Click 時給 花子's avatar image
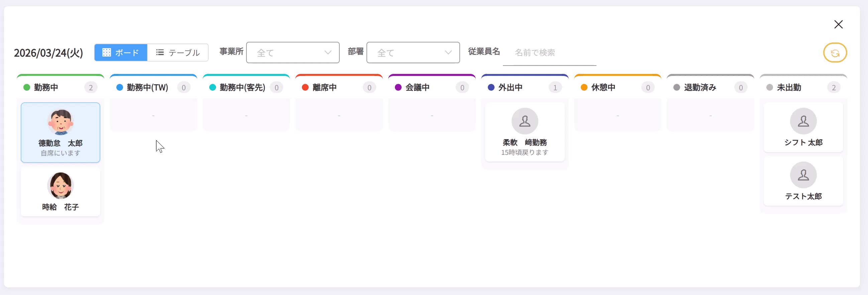The width and height of the screenshot is (868, 295). tap(61, 185)
